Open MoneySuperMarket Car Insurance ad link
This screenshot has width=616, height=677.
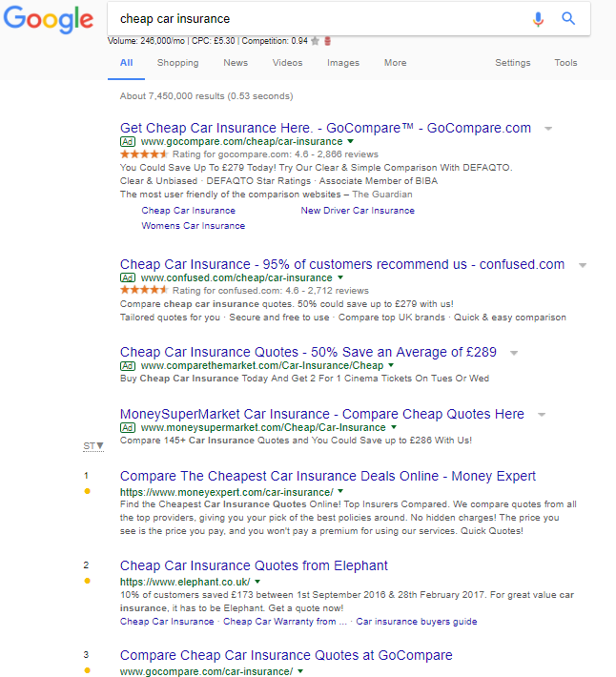pyautogui.click(x=321, y=414)
